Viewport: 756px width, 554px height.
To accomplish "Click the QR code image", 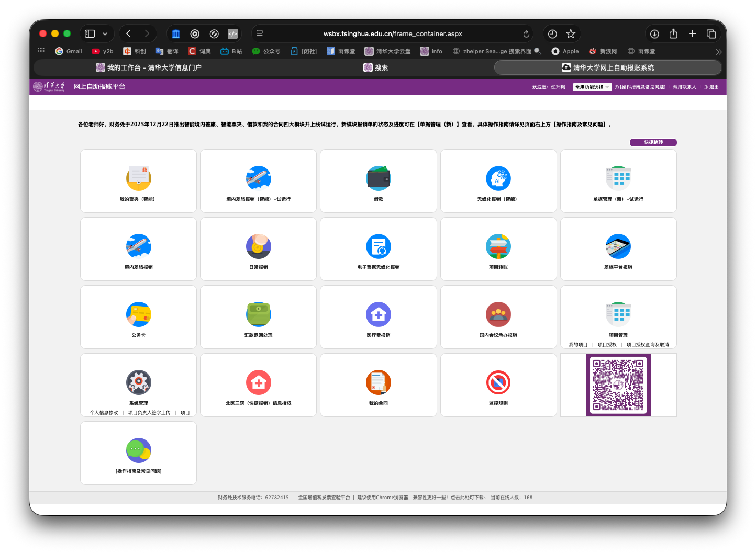I will pyautogui.click(x=618, y=385).
